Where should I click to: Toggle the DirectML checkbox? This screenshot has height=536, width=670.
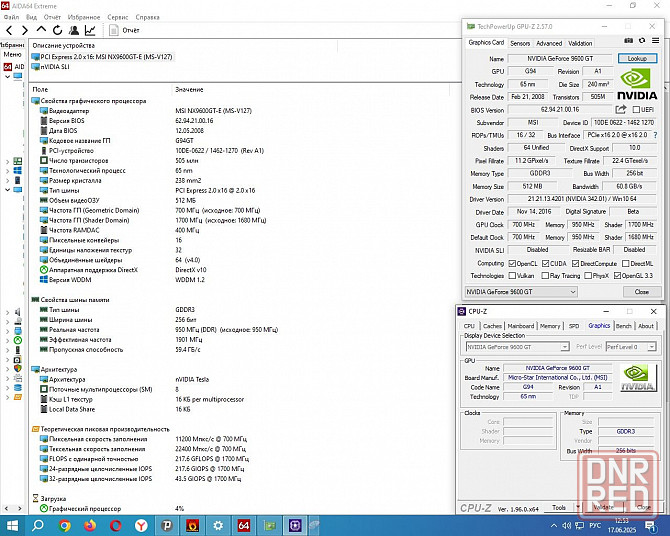click(x=626, y=264)
